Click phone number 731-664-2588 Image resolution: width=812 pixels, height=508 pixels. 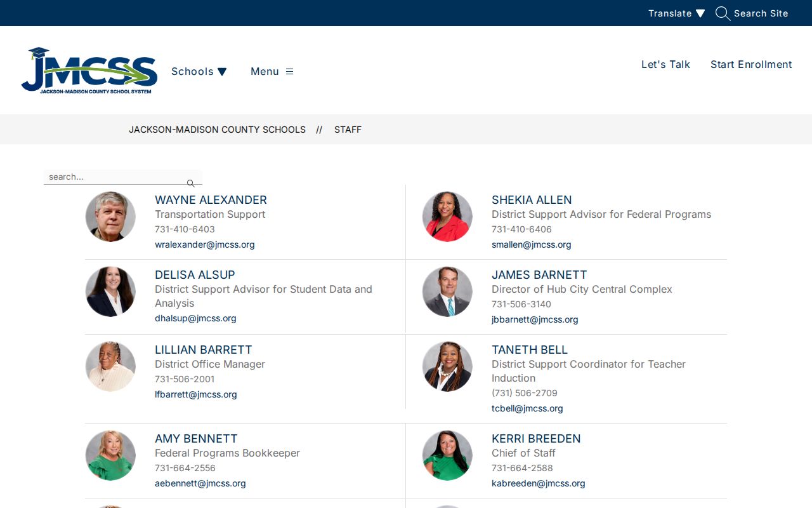pos(522,468)
